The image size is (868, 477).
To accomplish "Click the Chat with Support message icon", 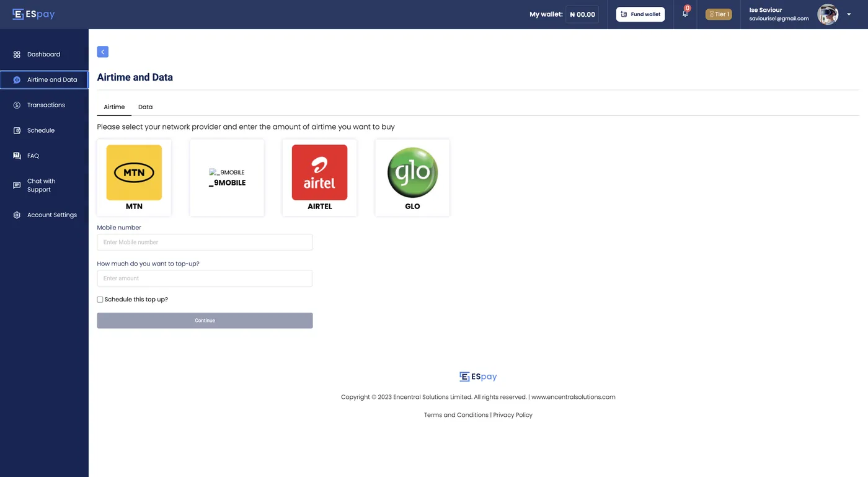I will [17, 185].
